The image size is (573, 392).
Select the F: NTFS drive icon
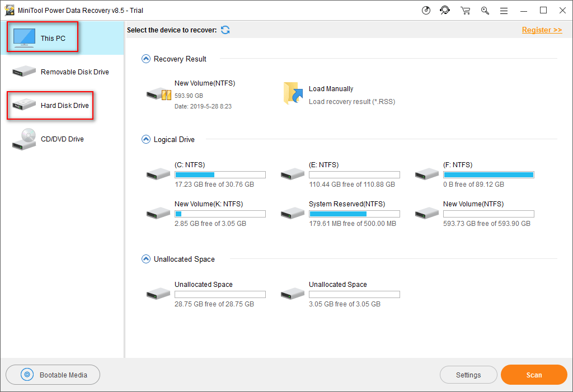(427, 173)
